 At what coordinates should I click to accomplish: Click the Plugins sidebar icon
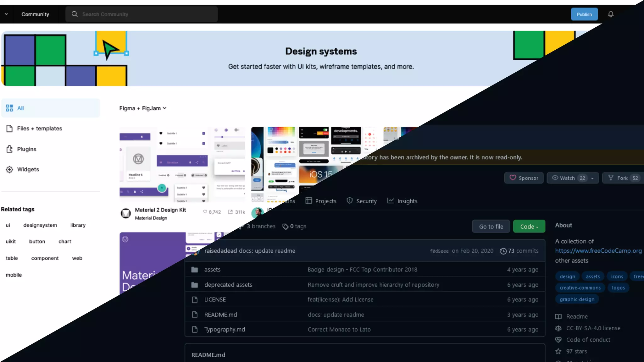tap(9, 149)
